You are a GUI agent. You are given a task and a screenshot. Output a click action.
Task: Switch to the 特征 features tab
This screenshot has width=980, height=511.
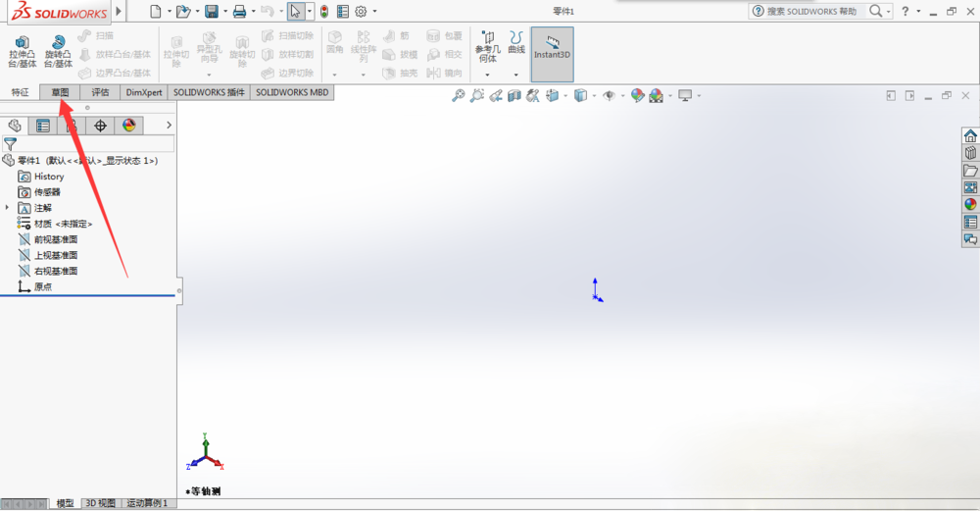20,92
